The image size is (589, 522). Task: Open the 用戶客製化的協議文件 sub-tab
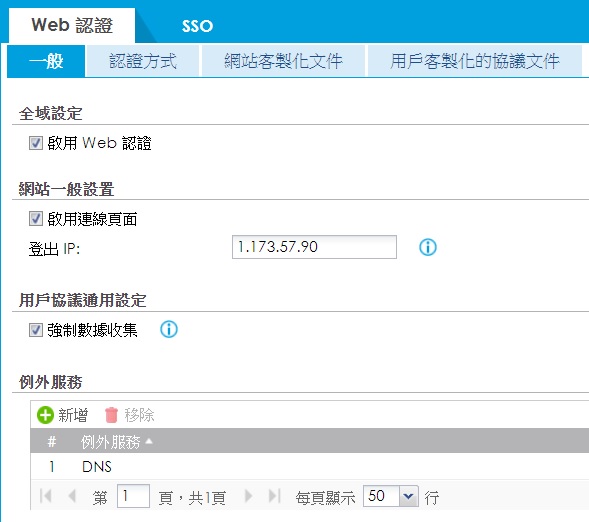tap(475, 61)
